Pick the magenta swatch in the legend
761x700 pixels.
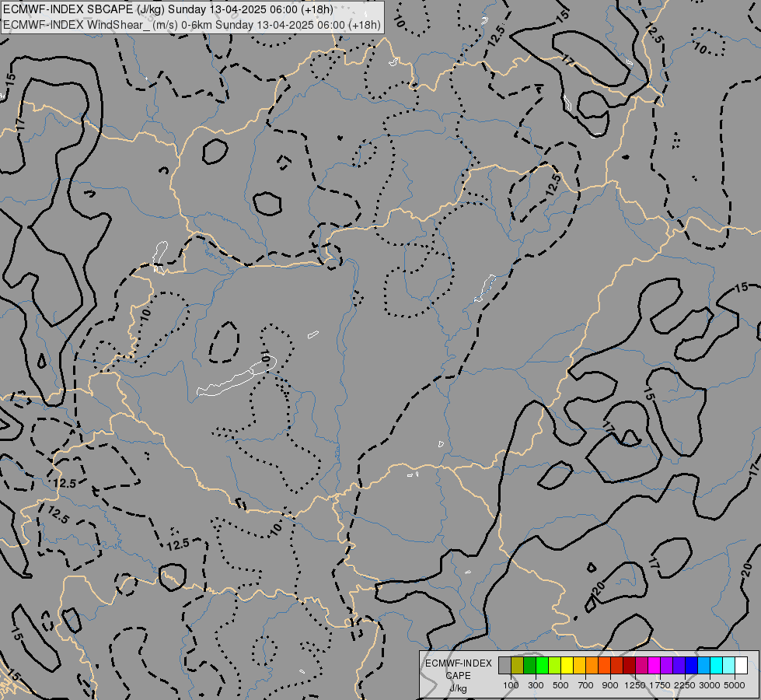[x=654, y=665]
